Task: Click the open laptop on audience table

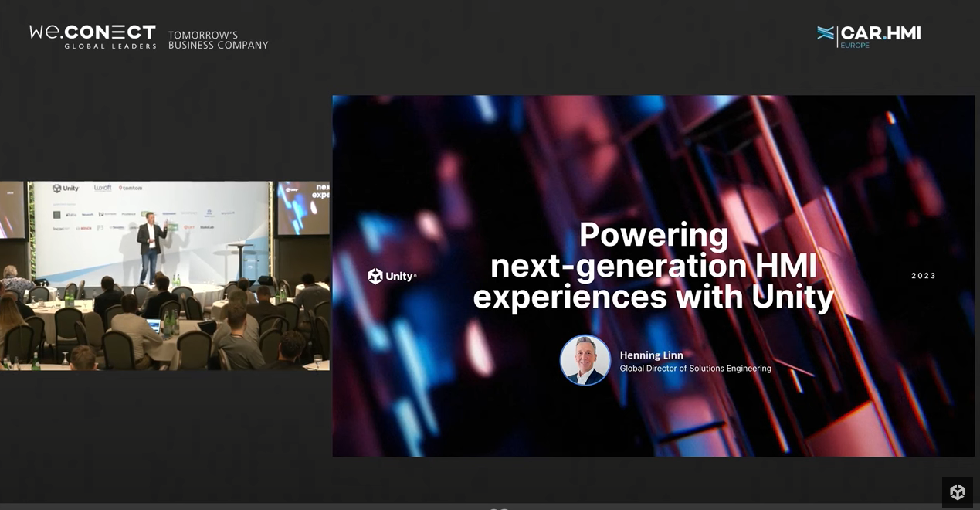Action: point(154,325)
